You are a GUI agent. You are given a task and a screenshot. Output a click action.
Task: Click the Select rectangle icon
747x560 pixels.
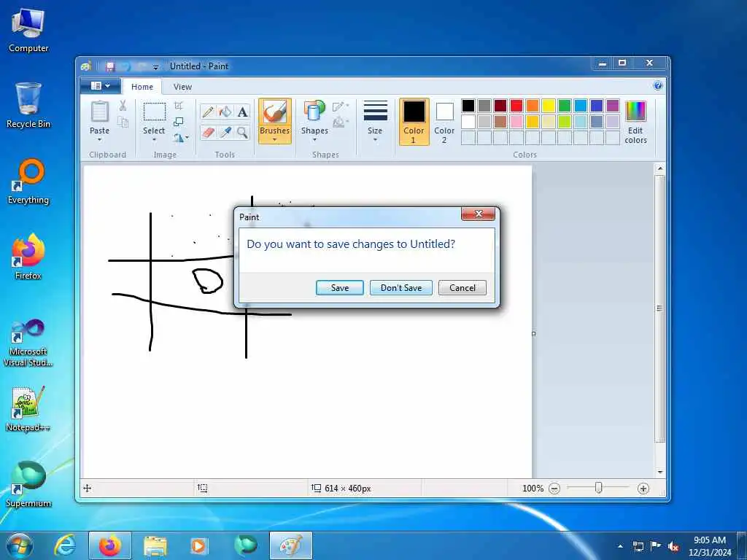point(155,112)
